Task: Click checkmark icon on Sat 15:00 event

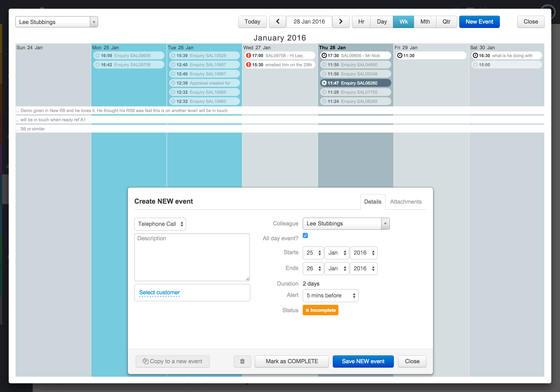Action: point(475,65)
